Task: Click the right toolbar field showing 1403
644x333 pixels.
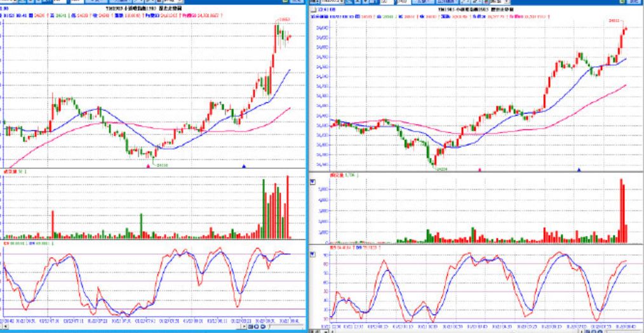Action: coord(405,3)
